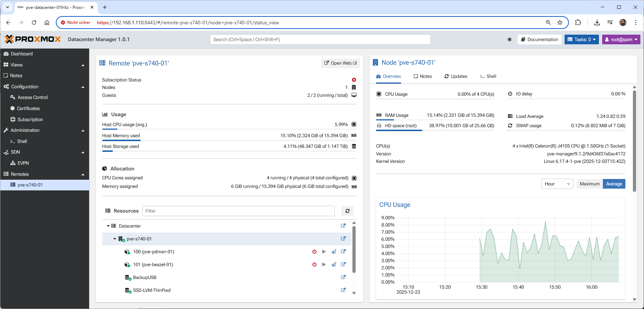Click into the Resources Filter field
This screenshot has width=644, height=309.
[x=238, y=211]
